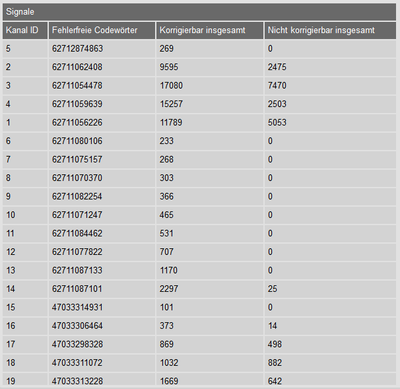Click correctable value 1669

tap(169, 381)
